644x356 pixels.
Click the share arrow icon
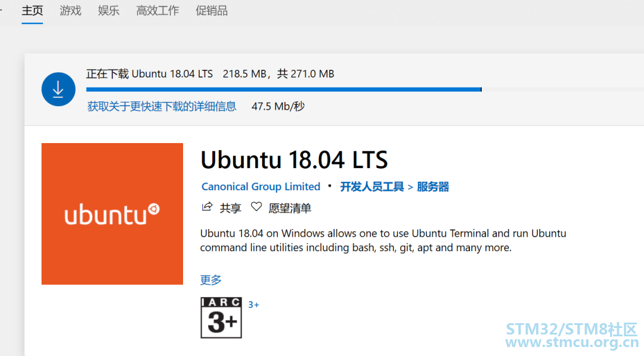[x=207, y=206]
